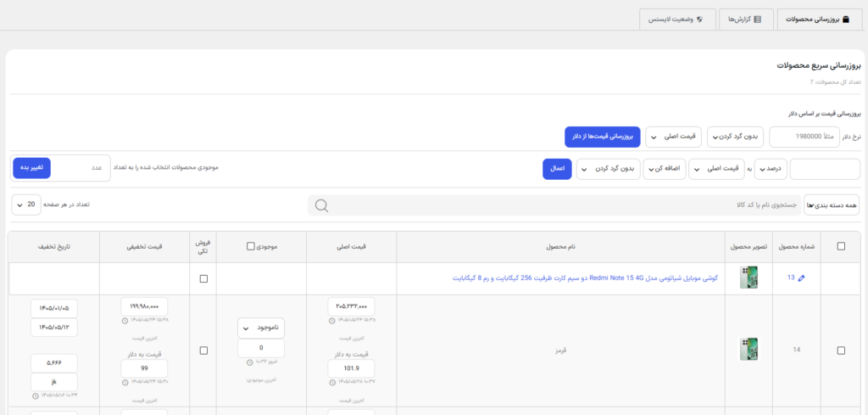The image size is (868, 415).
Task: Click the report icon beside گزارش‌ها
Action: 758,20
